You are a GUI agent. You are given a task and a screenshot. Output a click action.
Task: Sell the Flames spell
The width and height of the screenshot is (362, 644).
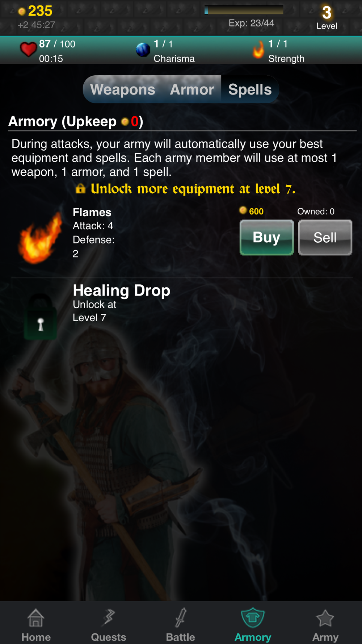coord(325,238)
